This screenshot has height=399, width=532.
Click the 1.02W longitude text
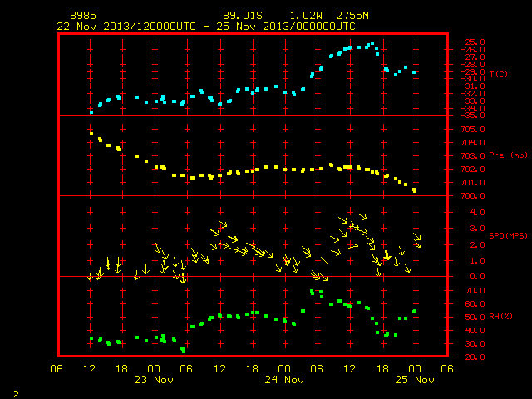[306, 16]
